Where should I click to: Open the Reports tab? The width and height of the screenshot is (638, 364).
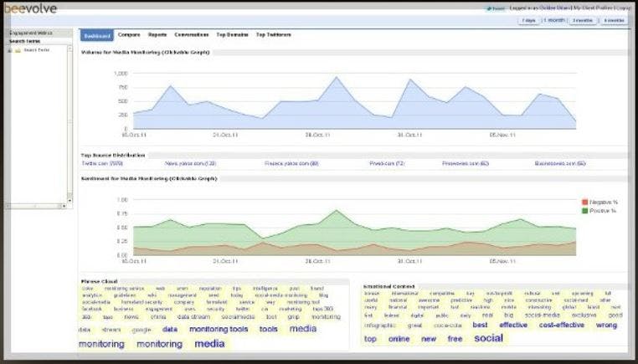point(157,35)
